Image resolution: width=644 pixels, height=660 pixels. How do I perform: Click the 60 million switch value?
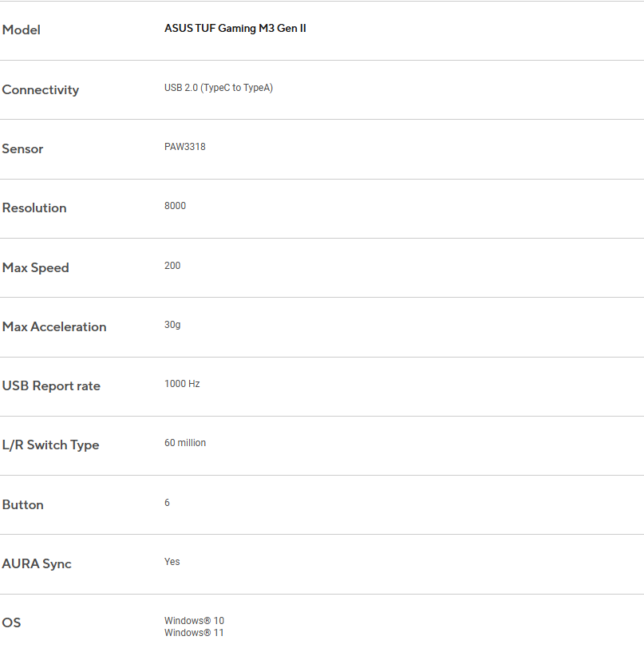pos(185,443)
